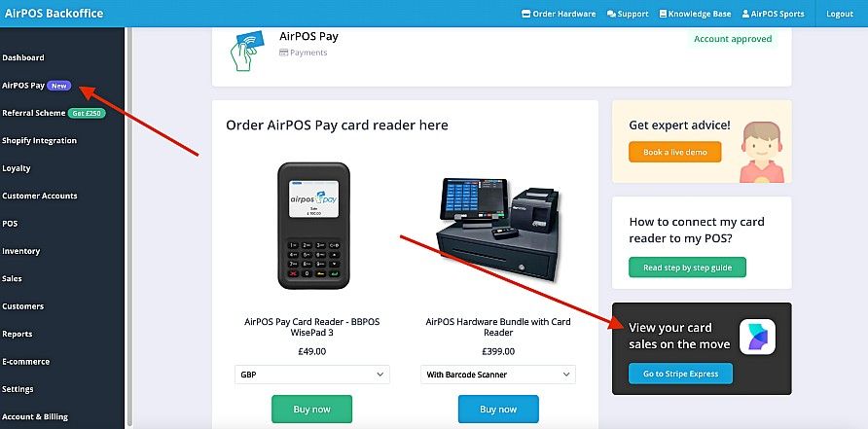Click the small Payments card icon
The height and width of the screenshot is (429, 868).
[283, 53]
